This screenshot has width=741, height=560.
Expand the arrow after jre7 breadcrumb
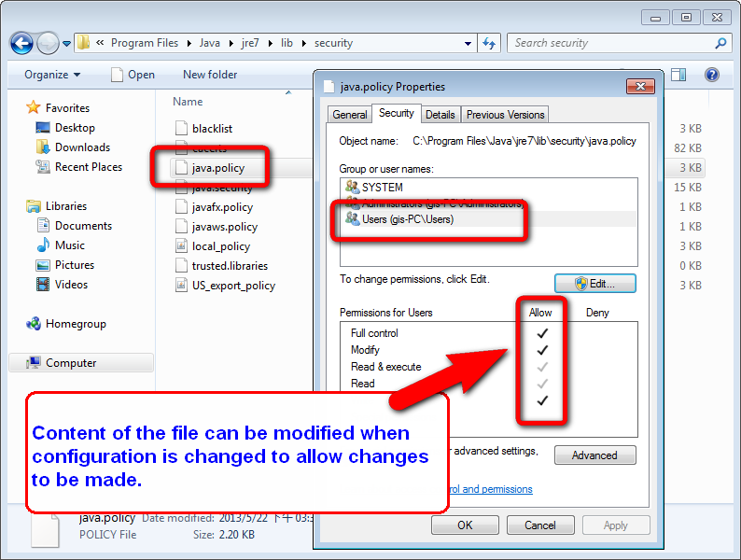click(271, 44)
